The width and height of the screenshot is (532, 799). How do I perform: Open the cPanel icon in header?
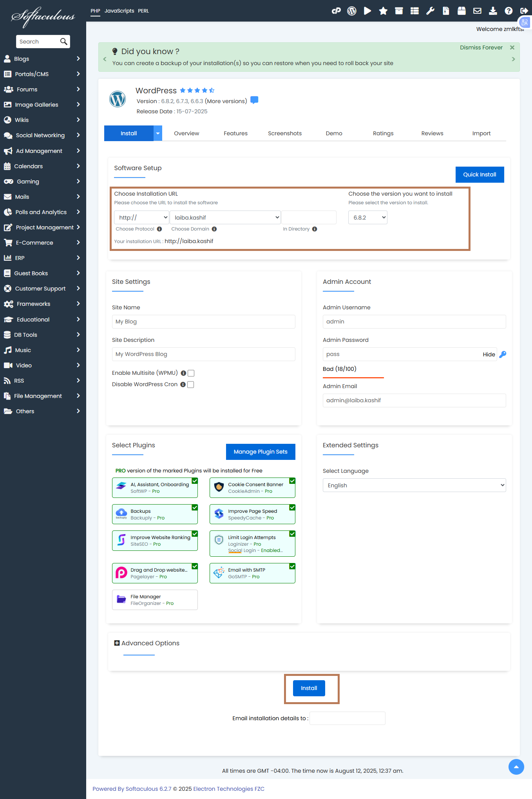pos(336,11)
